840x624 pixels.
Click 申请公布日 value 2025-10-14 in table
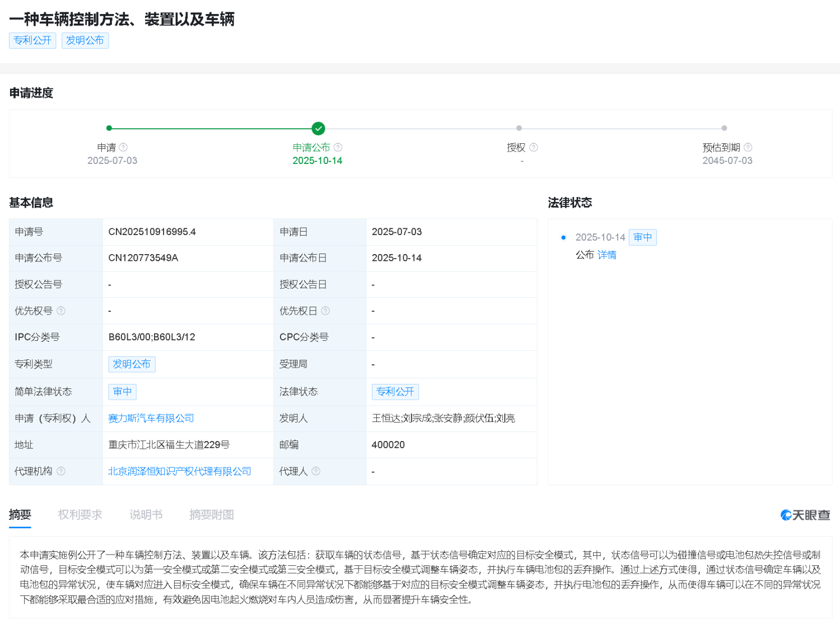397,258
